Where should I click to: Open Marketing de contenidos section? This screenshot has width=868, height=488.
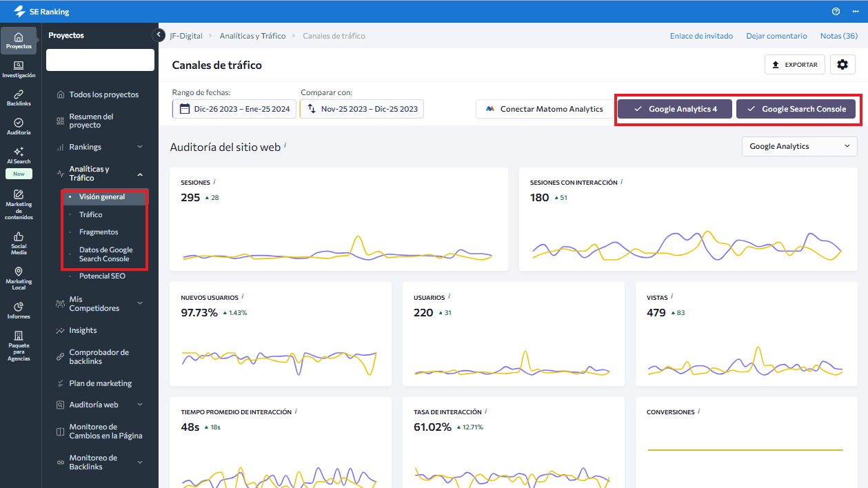click(x=19, y=205)
